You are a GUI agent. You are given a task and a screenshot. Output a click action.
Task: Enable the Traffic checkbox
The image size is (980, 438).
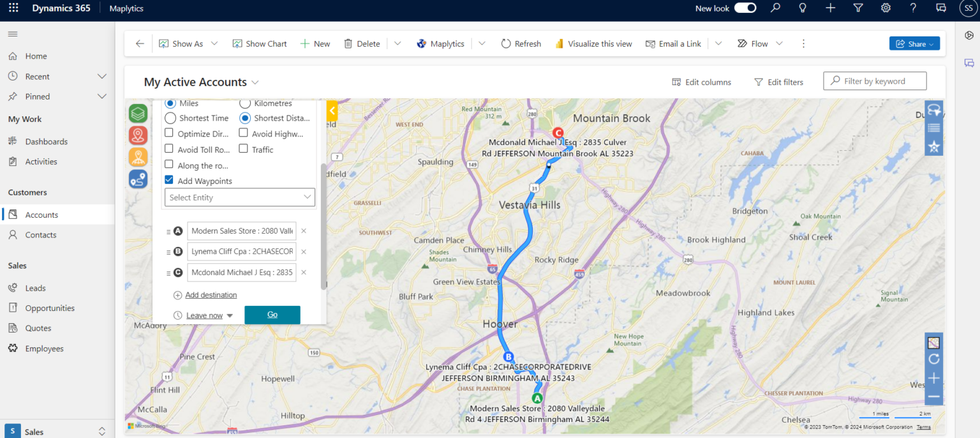[x=243, y=149]
